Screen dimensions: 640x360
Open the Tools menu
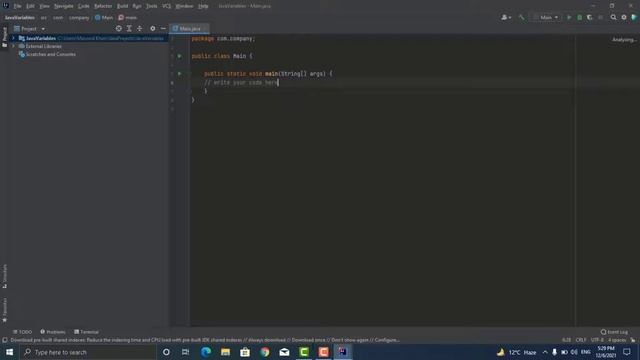click(152, 6)
